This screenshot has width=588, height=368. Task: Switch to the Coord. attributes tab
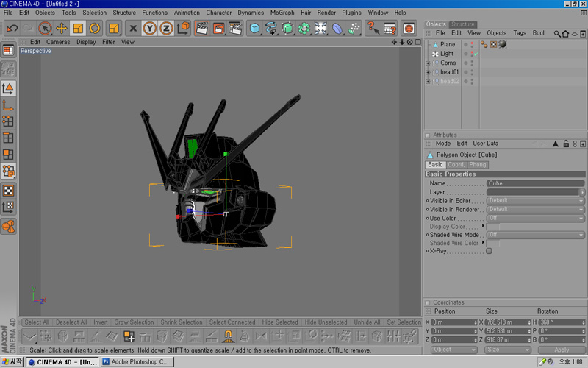pyautogui.click(x=456, y=164)
